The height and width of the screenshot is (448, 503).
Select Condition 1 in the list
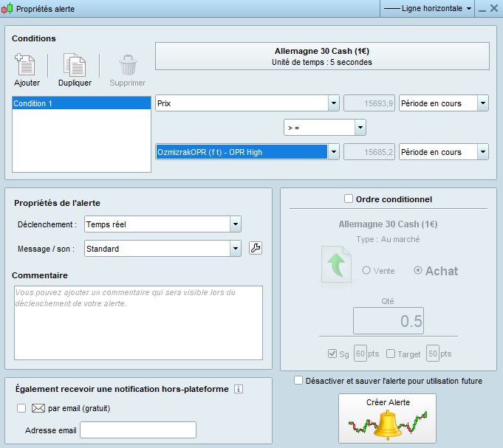[81, 103]
